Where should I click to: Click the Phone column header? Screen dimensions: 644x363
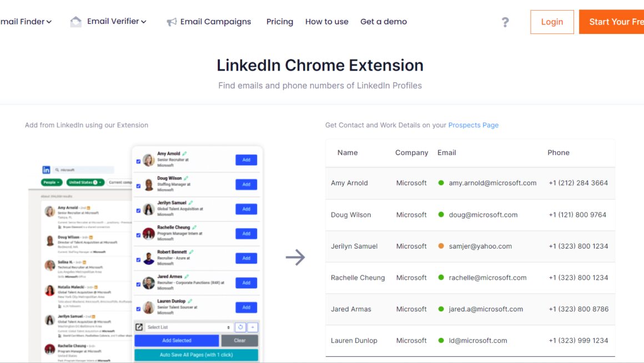click(x=558, y=152)
